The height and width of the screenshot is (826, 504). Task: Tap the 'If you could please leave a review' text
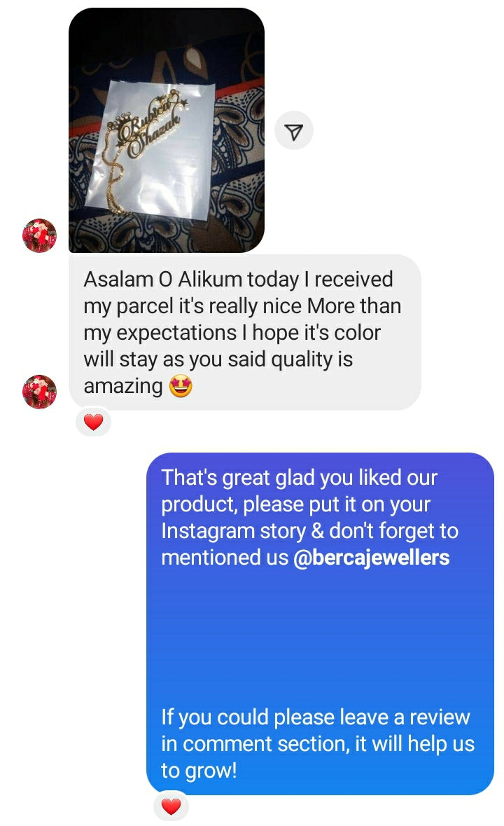click(x=318, y=743)
